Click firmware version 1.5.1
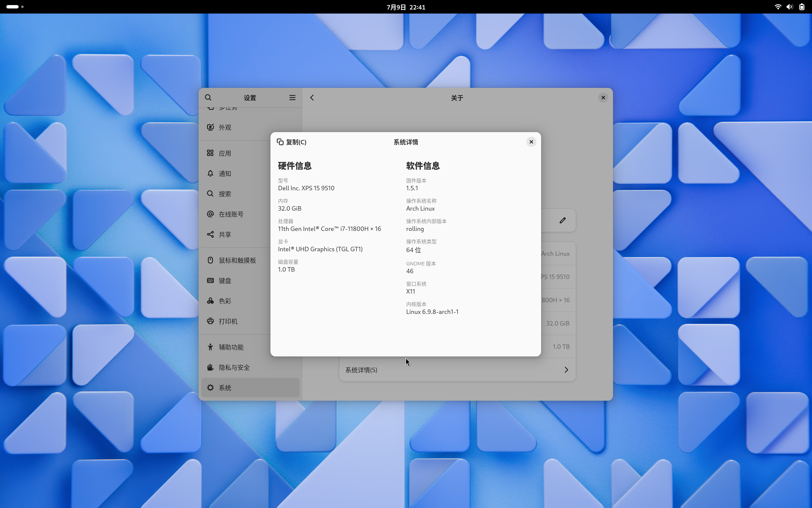 click(412, 188)
